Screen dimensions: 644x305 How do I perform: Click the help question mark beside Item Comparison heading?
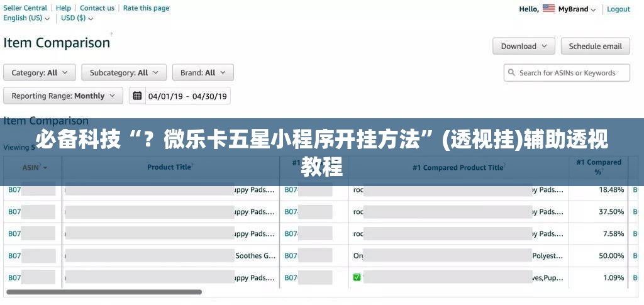[x=111, y=35]
